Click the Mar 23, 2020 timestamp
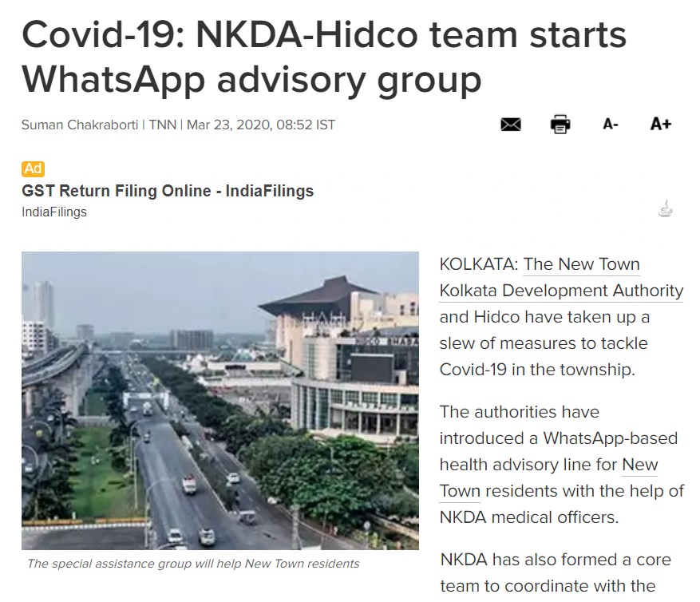The height and width of the screenshot is (602, 700). click(261, 125)
